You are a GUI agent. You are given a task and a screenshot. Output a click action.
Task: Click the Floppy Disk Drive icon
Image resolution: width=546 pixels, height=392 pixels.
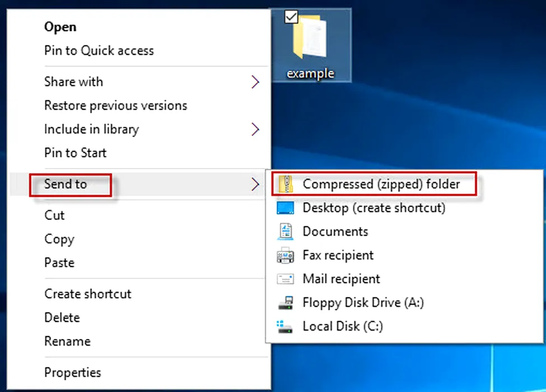(286, 302)
